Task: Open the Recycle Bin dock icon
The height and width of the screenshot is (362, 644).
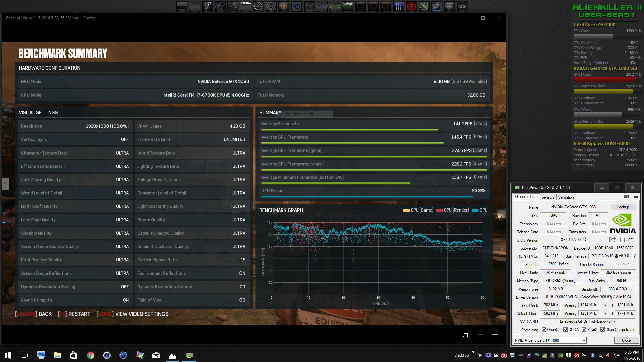Action: 462,6
